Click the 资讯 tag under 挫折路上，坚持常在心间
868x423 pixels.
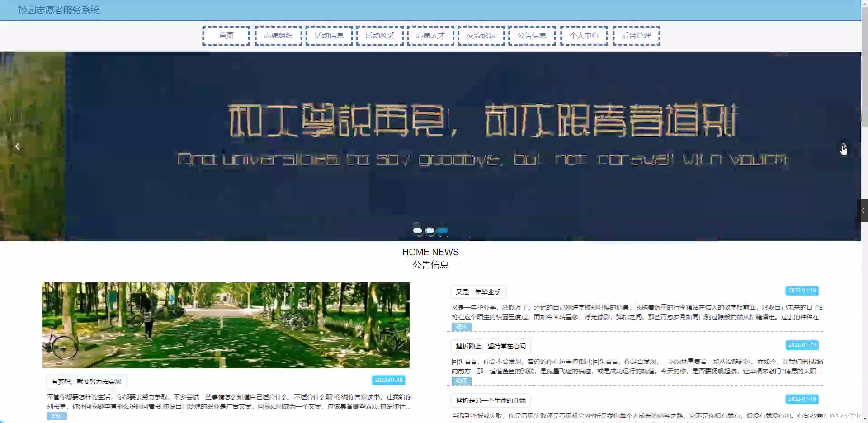coord(461,381)
